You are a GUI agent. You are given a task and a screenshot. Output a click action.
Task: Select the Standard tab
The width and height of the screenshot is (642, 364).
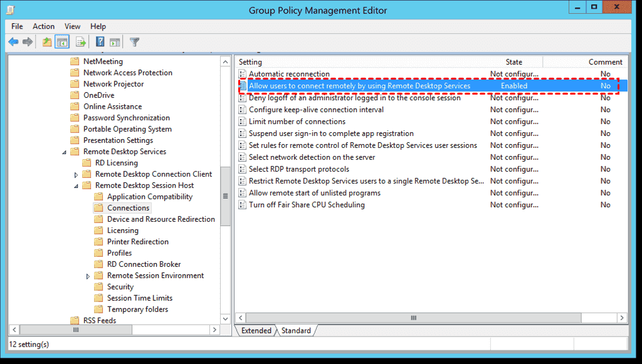[x=295, y=331]
